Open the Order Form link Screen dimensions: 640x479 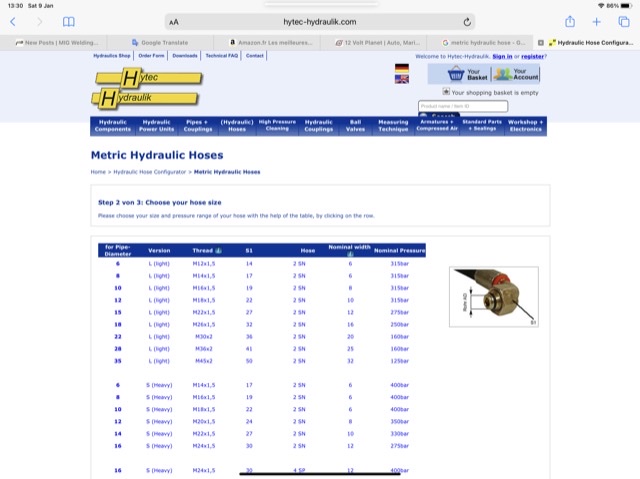(x=151, y=55)
